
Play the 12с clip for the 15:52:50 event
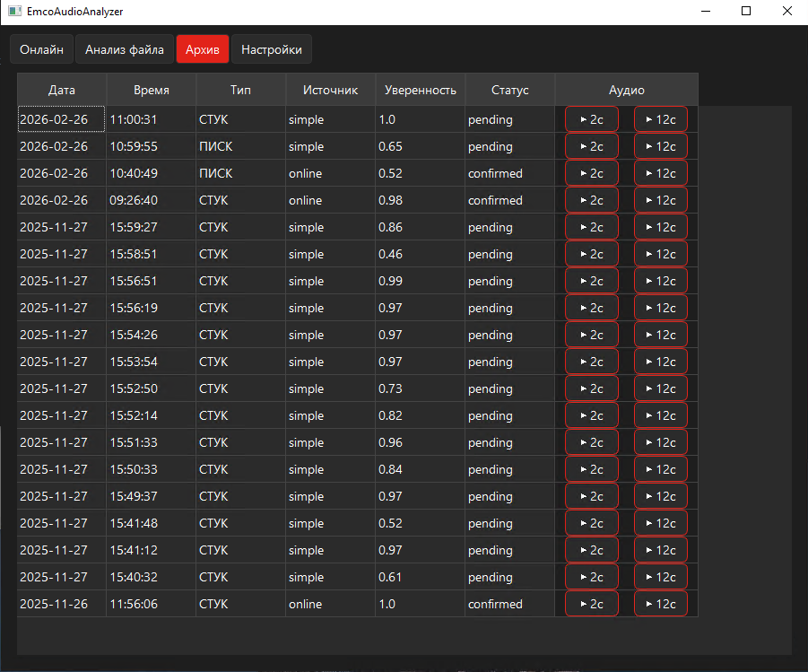tap(661, 388)
